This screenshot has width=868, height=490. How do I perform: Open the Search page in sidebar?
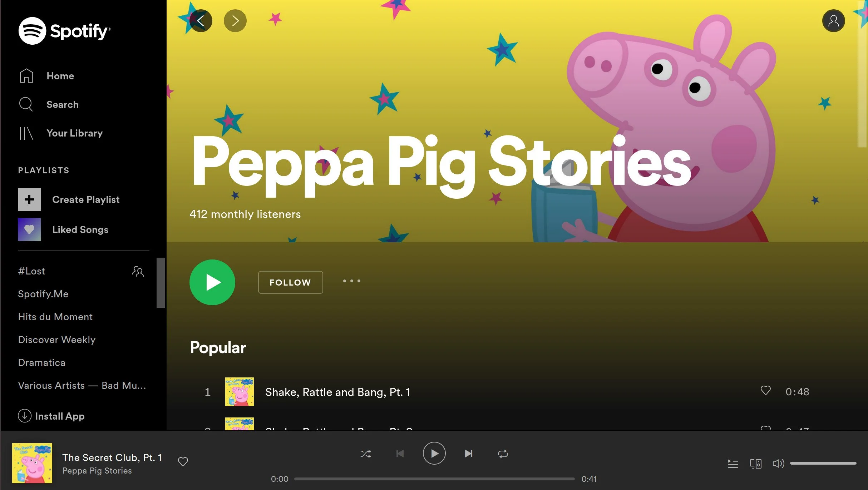tap(62, 104)
